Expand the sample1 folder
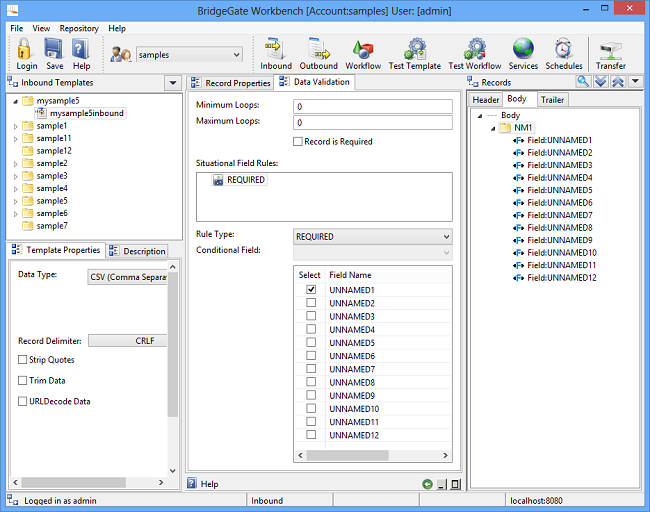Image resolution: width=650 pixels, height=512 pixels. point(15,126)
